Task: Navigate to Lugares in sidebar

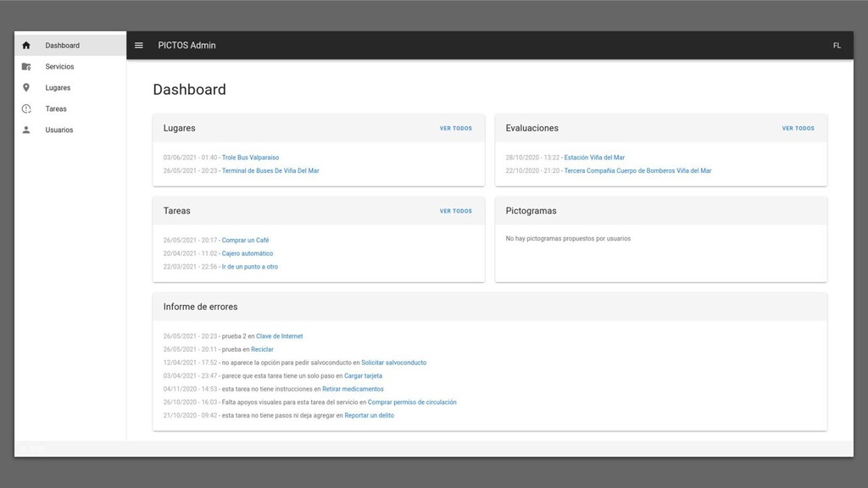Action: pos(70,87)
